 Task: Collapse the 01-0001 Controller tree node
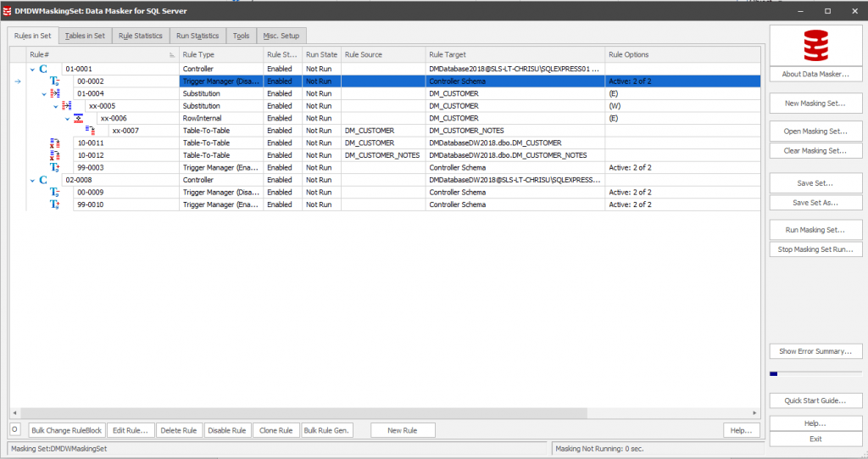(x=32, y=69)
